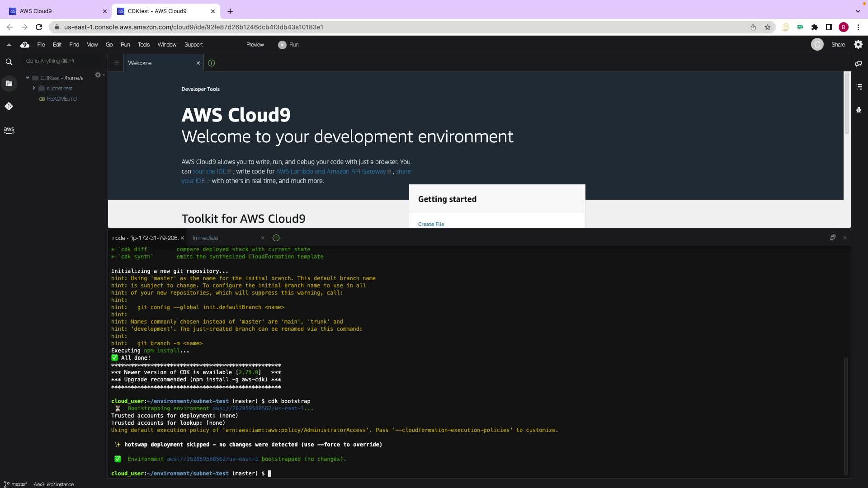This screenshot has height=488, width=868.
Task: Open the Tools menu
Action: (x=143, y=45)
